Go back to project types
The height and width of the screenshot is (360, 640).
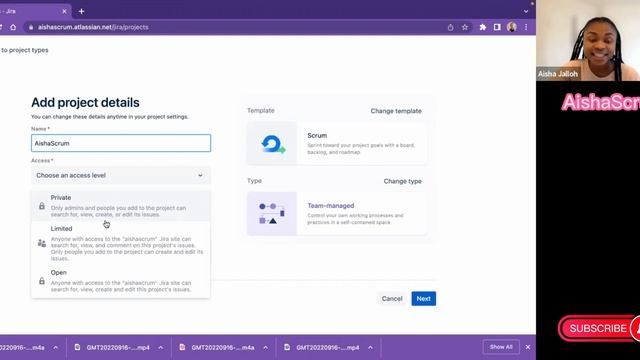coord(24,50)
